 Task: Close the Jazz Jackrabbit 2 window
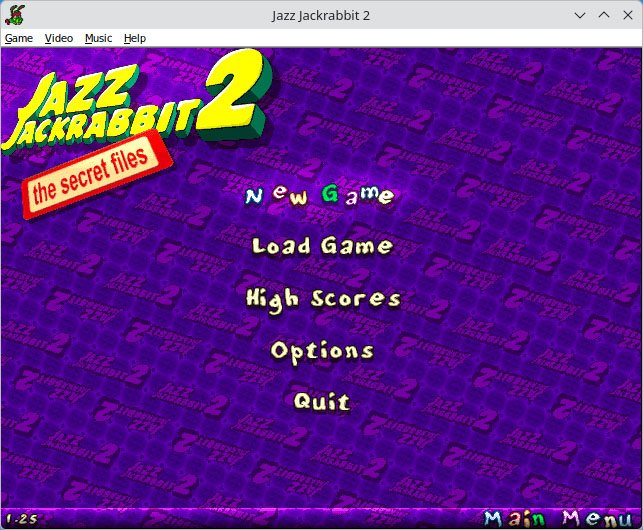628,16
